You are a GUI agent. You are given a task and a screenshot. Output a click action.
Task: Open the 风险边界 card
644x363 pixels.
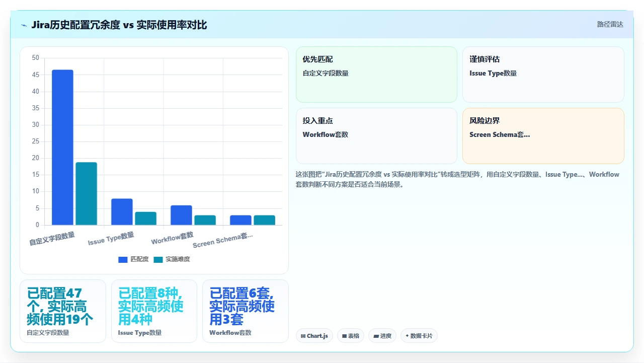point(543,136)
